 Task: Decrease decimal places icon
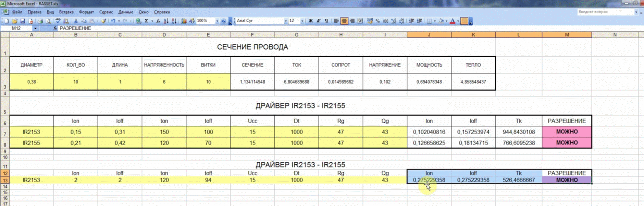[402, 21]
